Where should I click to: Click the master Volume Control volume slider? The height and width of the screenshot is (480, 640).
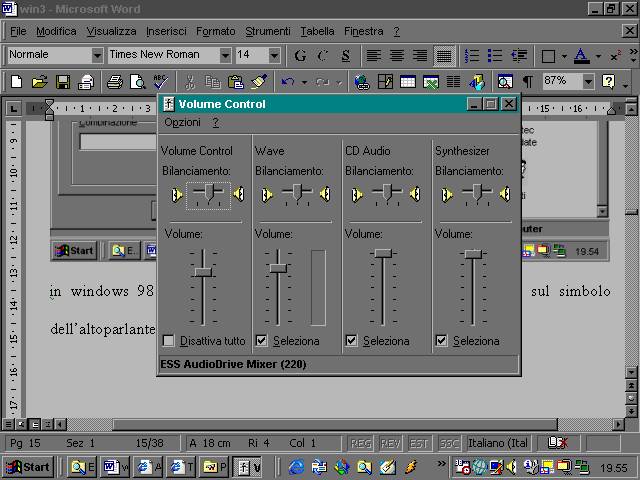point(203,272)
